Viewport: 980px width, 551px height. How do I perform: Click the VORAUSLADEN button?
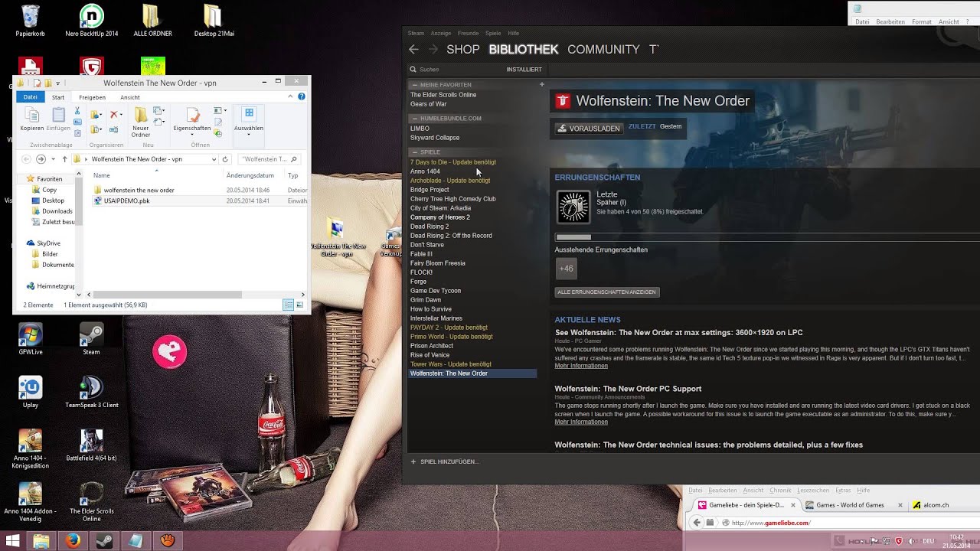coord(589,129)
